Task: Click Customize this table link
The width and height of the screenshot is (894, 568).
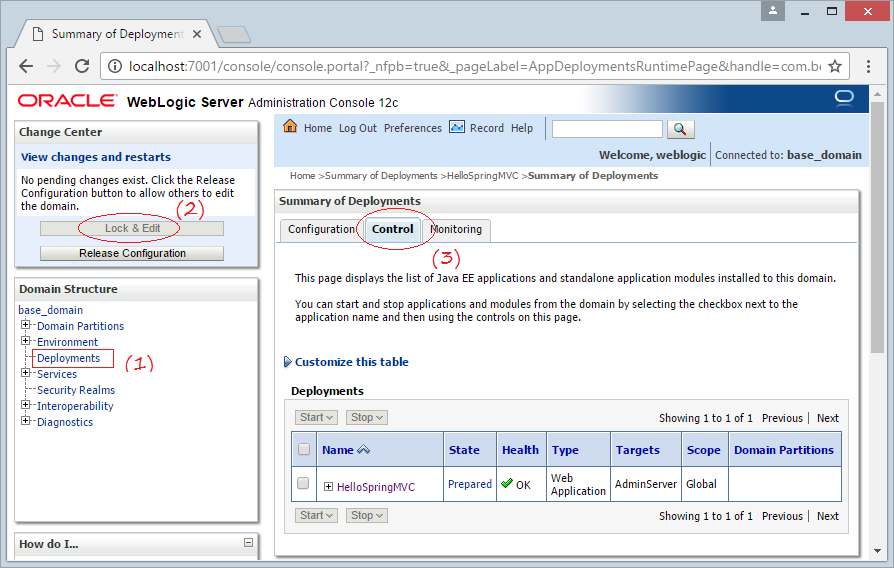Action: (x=351, y=362)
